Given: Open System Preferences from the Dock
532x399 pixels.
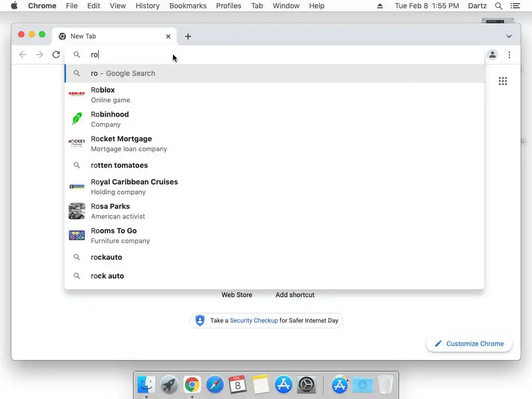Looking at the screenshot, I should [x=307, y=385].
